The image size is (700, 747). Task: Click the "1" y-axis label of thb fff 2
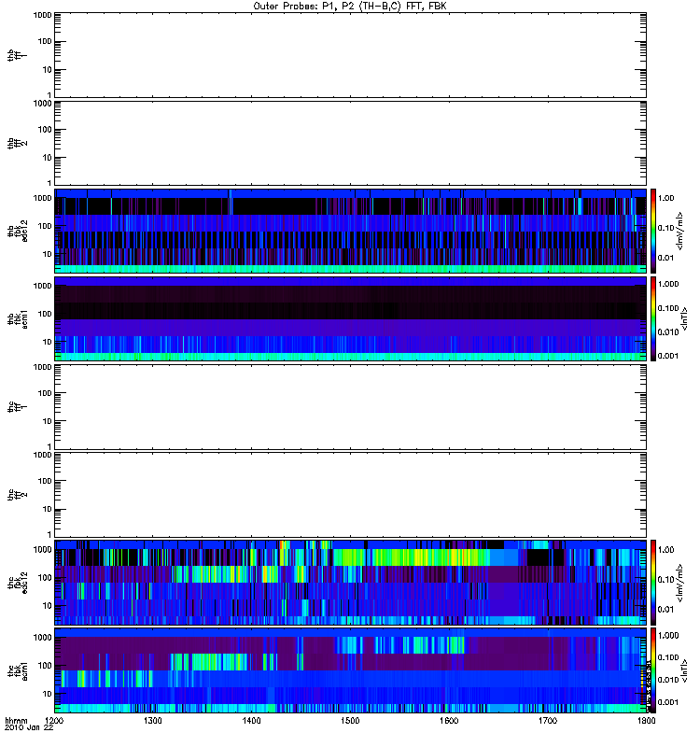[x=49, y=182]
